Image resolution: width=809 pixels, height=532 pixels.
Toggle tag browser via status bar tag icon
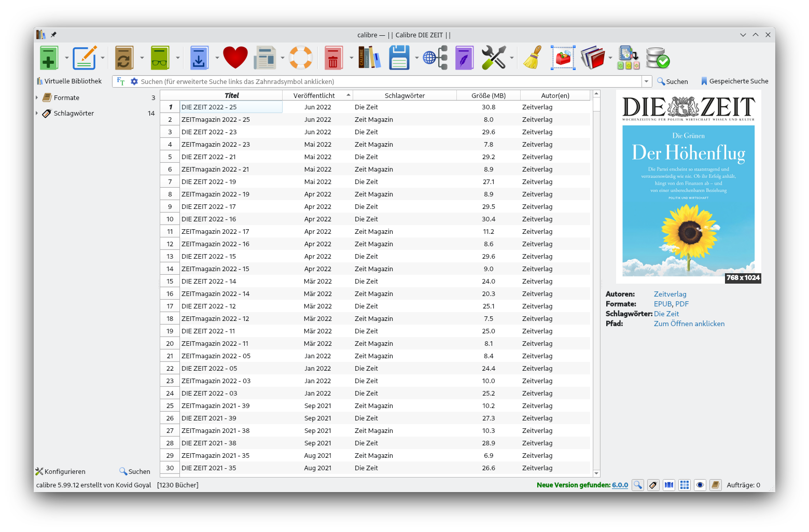(x=653, y=485)
